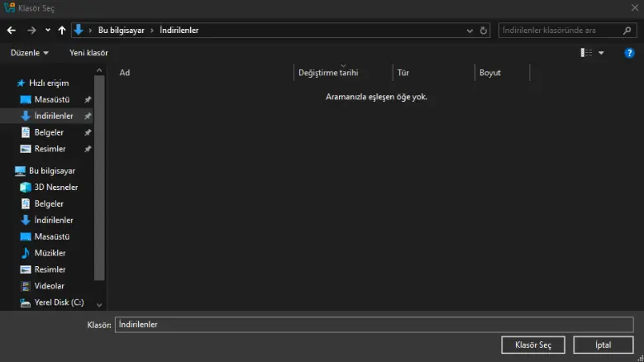Open Masaüstü under Bu bilgisayar
Image resolution: width=644 pixels, height=362 pixels.
pyautogui.click(x=52, y=237)
